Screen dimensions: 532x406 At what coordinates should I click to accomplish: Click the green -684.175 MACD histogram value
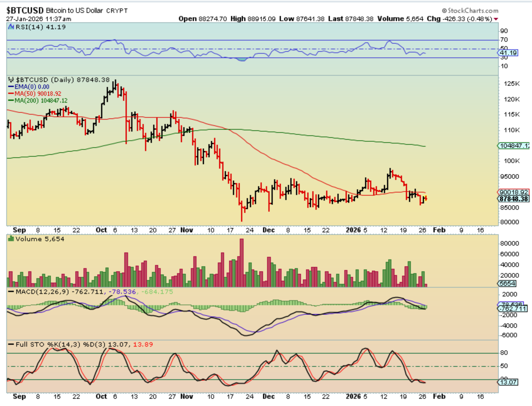[157, 292]
